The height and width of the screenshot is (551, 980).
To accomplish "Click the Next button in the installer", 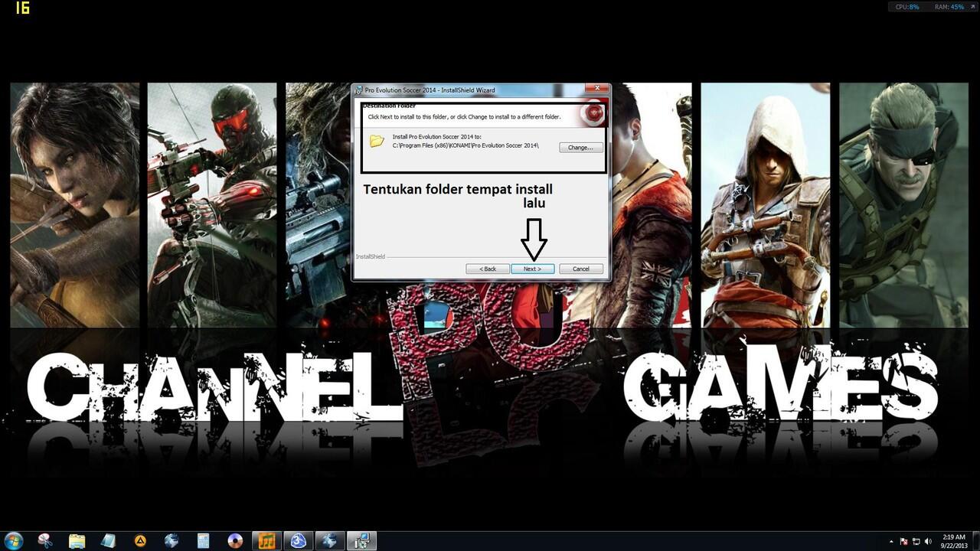I will [532, 269].
